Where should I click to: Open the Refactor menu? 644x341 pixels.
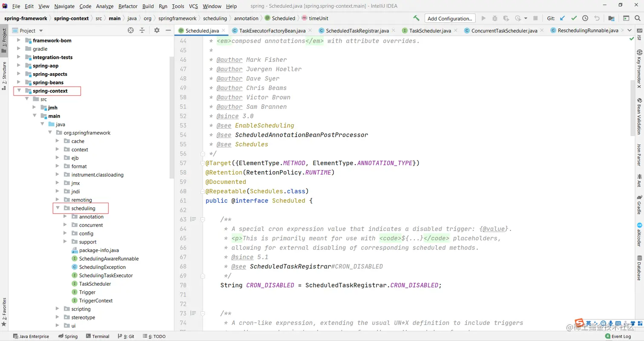pyautogui.click(x=128, y=6)
